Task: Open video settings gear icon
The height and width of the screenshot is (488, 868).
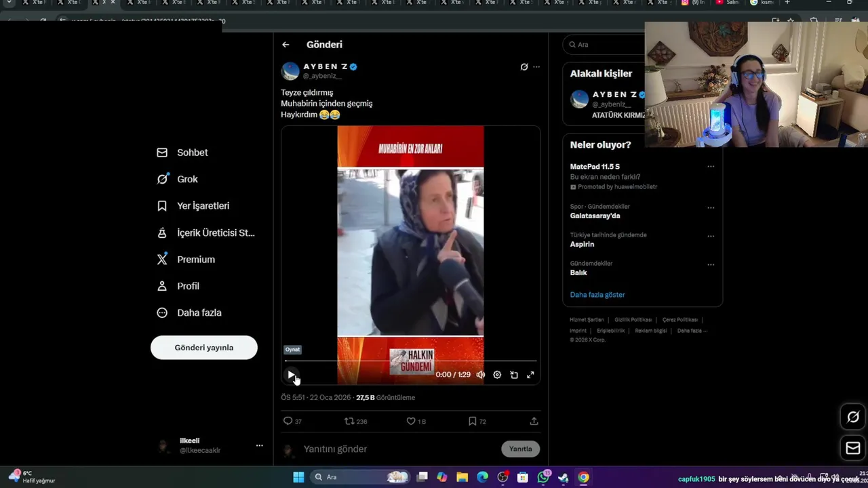Action: 497,375
